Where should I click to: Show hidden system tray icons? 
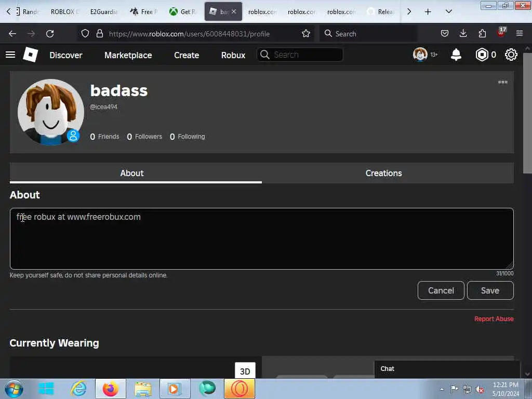click(442, 390)
